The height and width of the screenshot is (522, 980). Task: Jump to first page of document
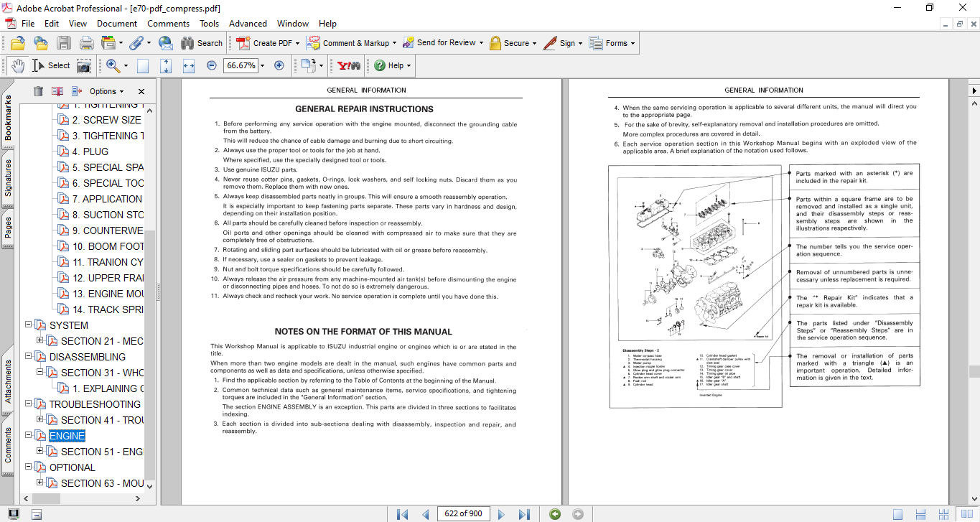(402, 514)
